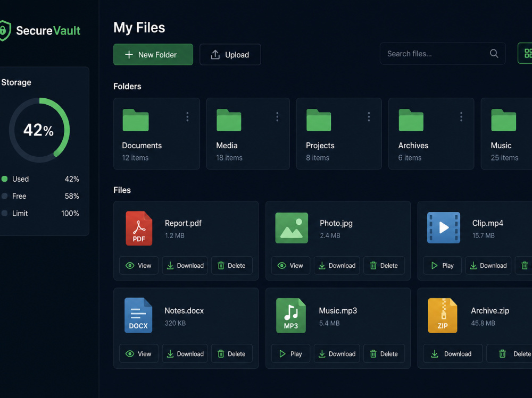The width and height of the screenshot is (532, 398).
Task: Download Notes.docx
Action: 185,353
